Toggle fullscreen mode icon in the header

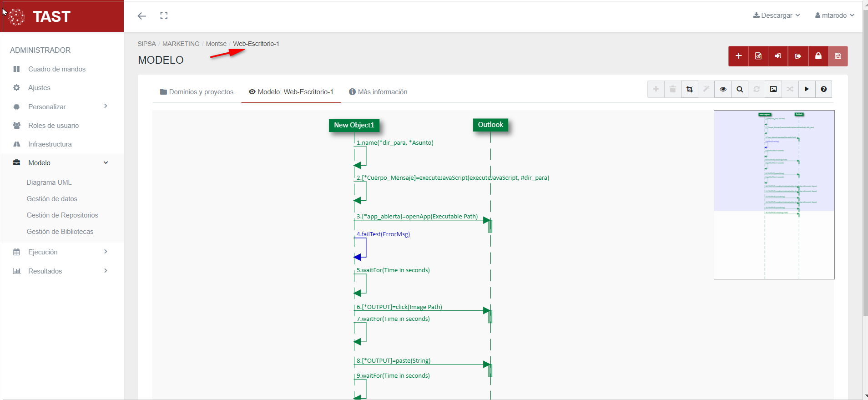pyautogui.click(x=164, y=16)
